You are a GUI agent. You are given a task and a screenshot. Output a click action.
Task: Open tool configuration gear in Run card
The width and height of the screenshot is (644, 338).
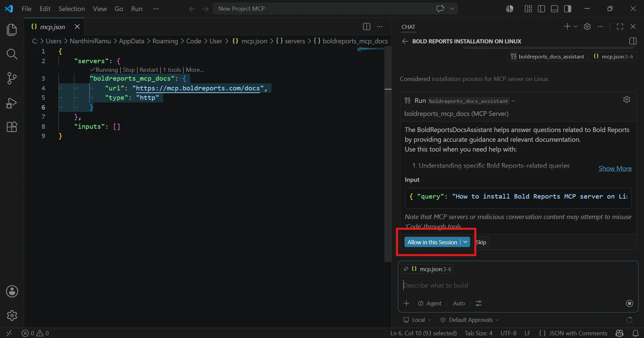(627, 100)
